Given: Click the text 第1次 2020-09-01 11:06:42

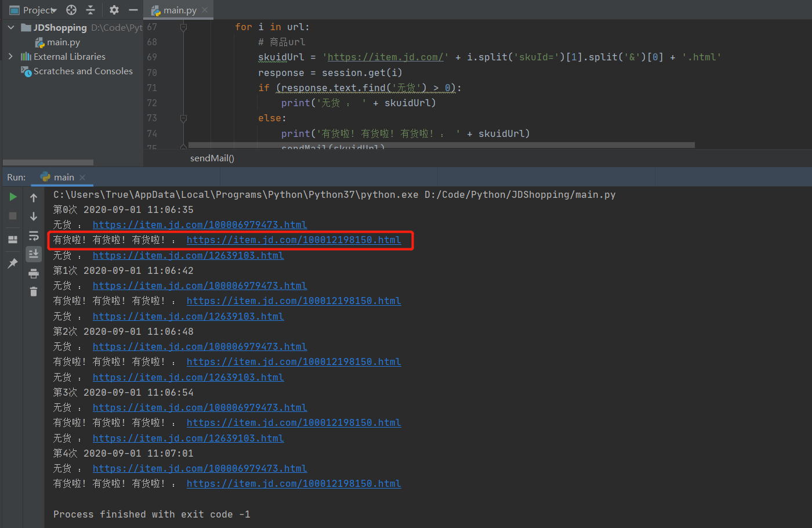Looking at the screenshot, I should pos(124,270).
